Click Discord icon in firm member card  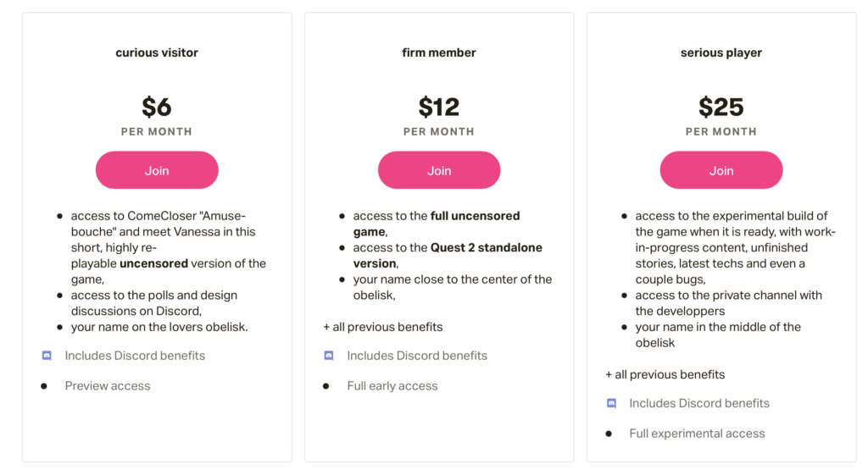[x=329, y=356]
